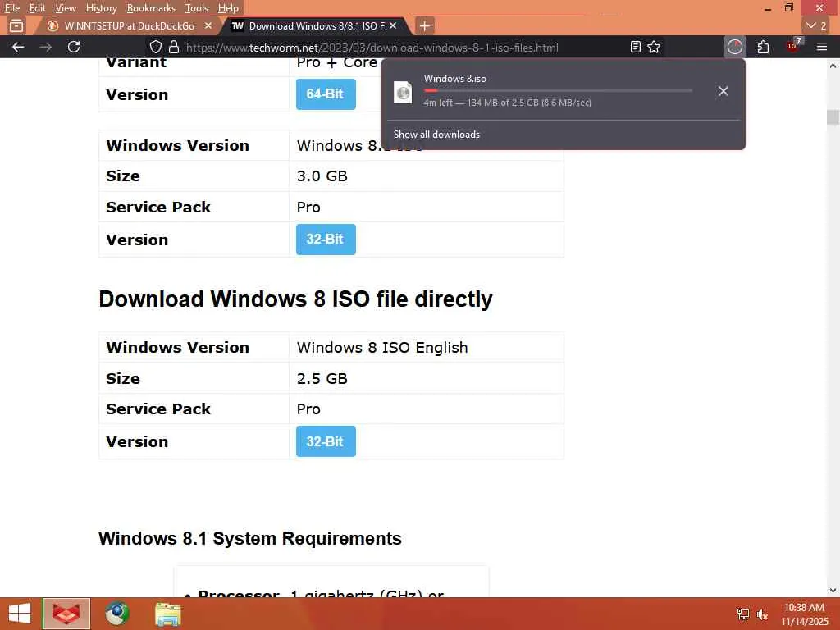
Task: Click 32-Bit button for 3.0 GB ISO
Action: click(x=326, y=240)
